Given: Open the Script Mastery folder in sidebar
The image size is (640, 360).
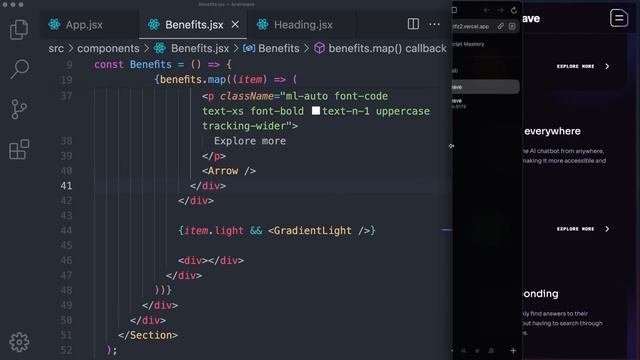Looking at the screenshot, I should pyautogui.click(x=469, y=44).
